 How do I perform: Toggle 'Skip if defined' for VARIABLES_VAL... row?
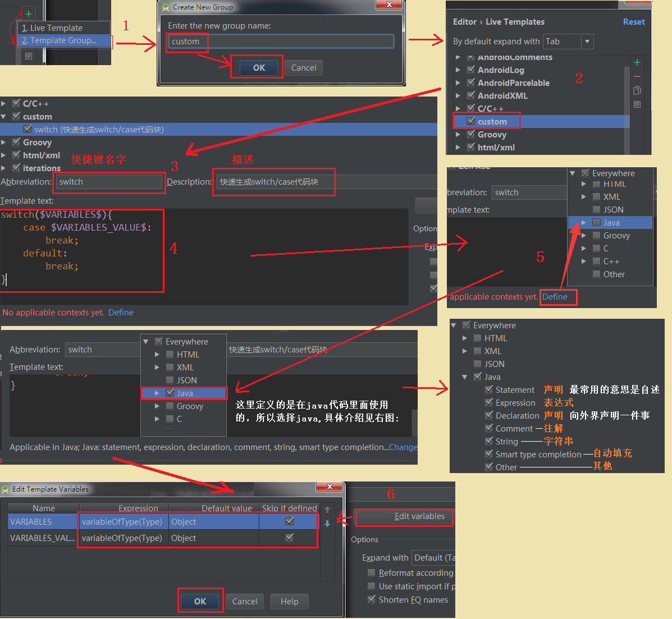click(290, 537)
